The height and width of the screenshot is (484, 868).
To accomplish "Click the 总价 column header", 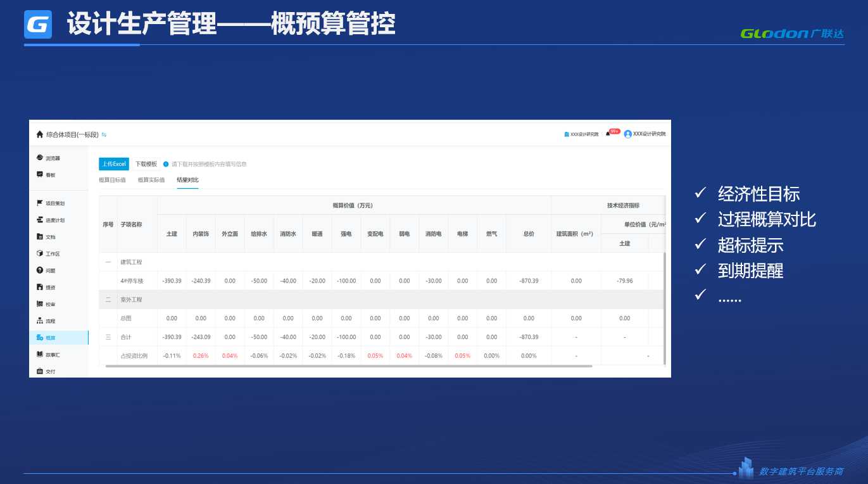I will point(529,234).
